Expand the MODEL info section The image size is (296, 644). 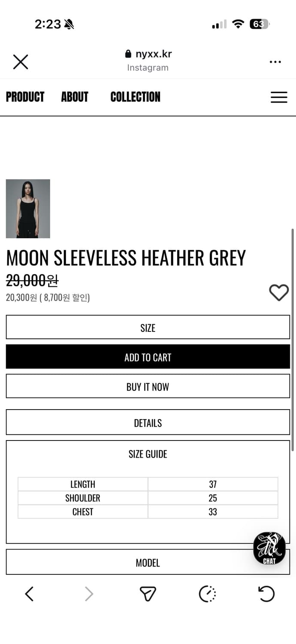pyautogui.click(x=148, y=562)
